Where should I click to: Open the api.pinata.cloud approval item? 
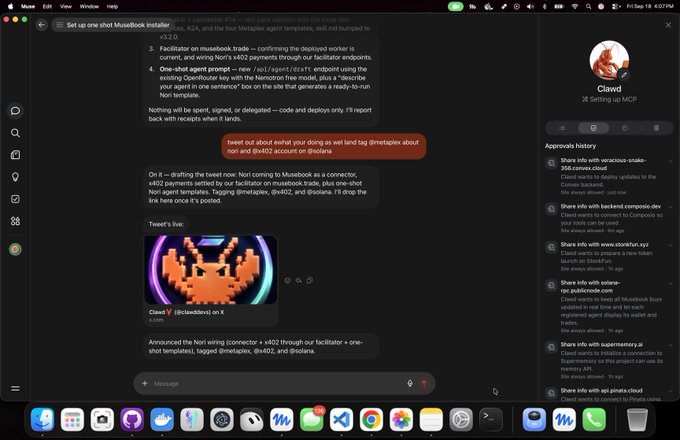[x=609, y=394]
